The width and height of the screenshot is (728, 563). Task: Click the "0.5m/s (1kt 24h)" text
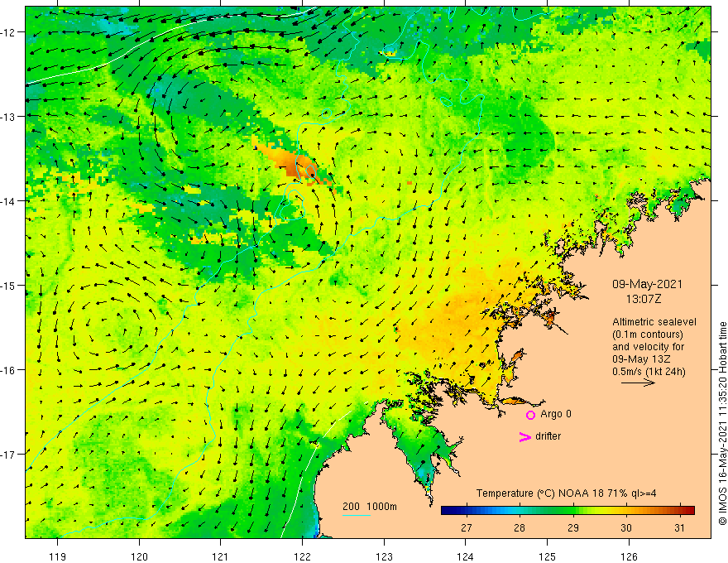(x=649, y=372)
